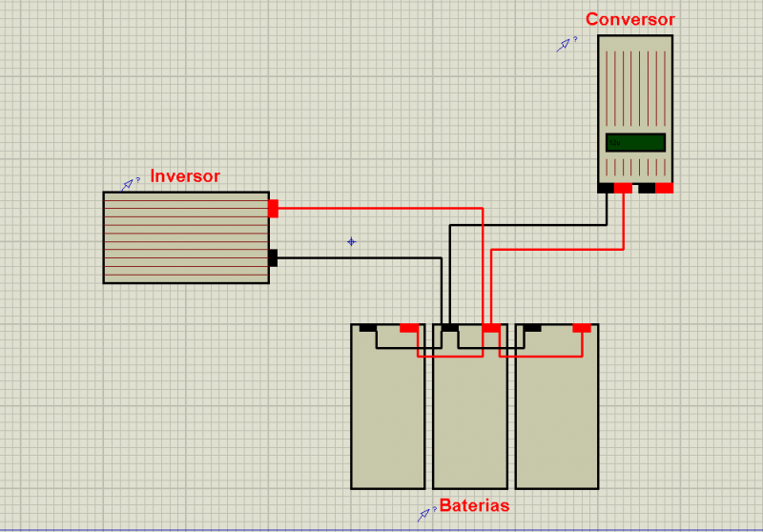Click the Conversor leftmost black terminal
The image size is (763, 532).
(x=606, y=188)
